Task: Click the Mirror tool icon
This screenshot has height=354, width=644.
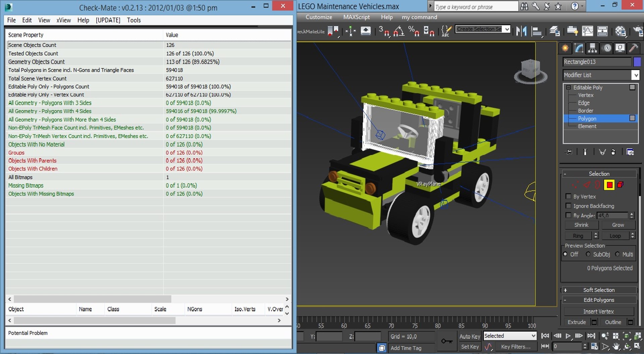Action: 522,31
